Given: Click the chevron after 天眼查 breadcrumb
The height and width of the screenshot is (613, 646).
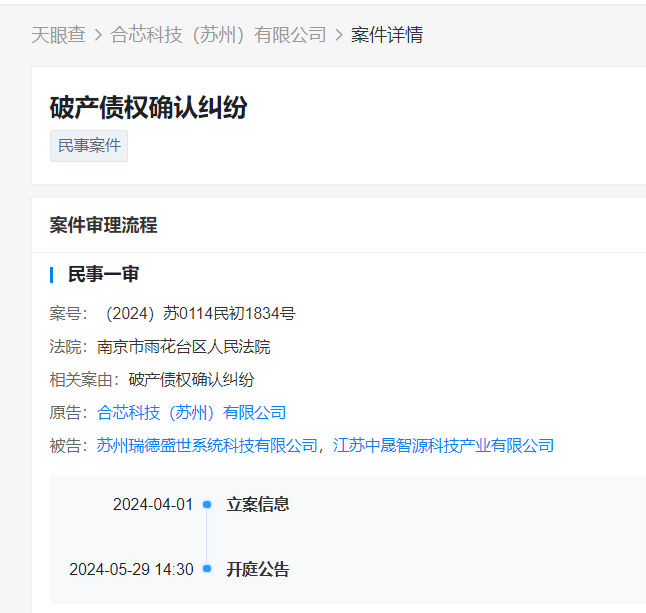Looking at the screenshot, I should 98,35.
